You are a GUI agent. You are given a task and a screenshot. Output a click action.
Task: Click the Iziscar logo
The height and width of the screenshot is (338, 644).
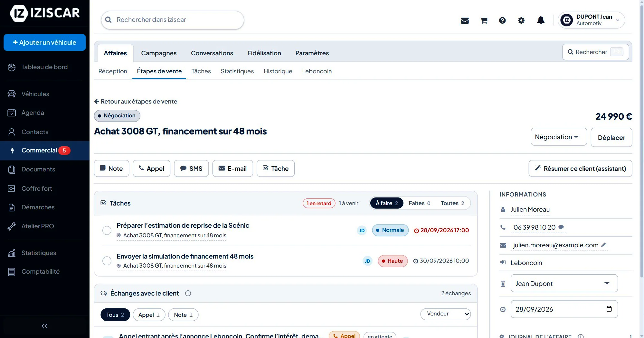[x=45, y=13]
